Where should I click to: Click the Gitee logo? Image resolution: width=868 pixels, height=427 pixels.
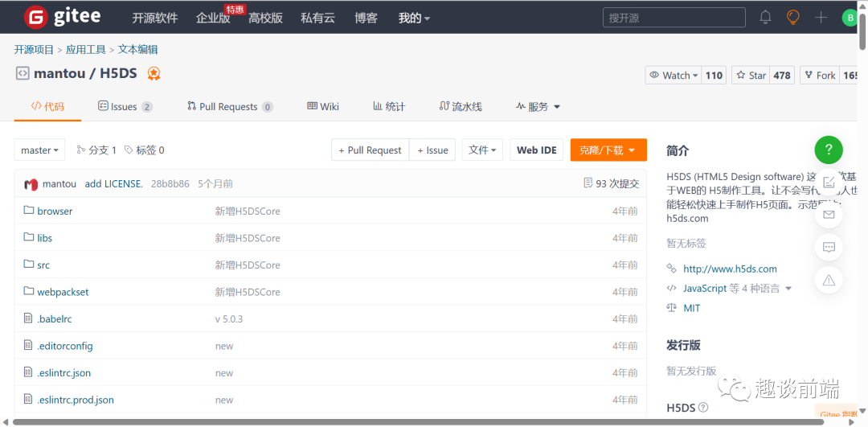click(62, 17)
